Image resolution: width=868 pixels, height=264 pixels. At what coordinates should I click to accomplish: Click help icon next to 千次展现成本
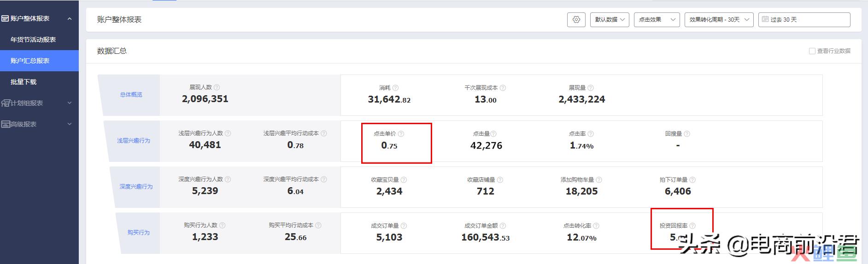tap(503, 88)
